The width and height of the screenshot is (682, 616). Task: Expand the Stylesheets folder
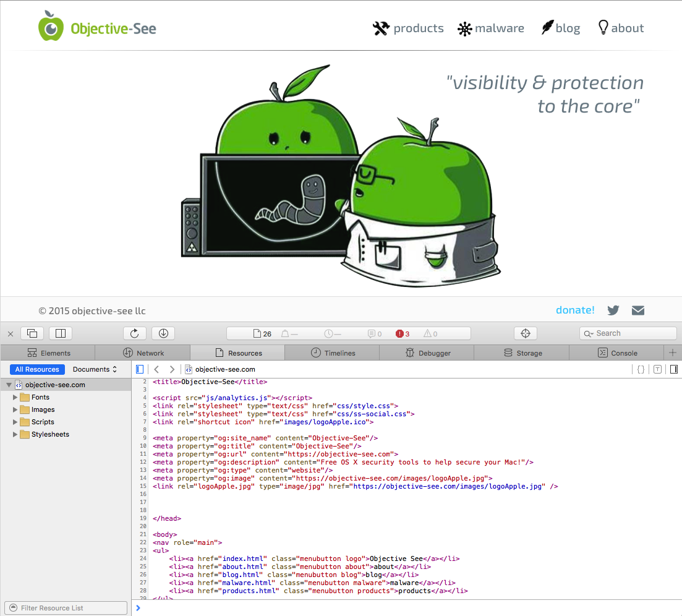coord(15,434)
